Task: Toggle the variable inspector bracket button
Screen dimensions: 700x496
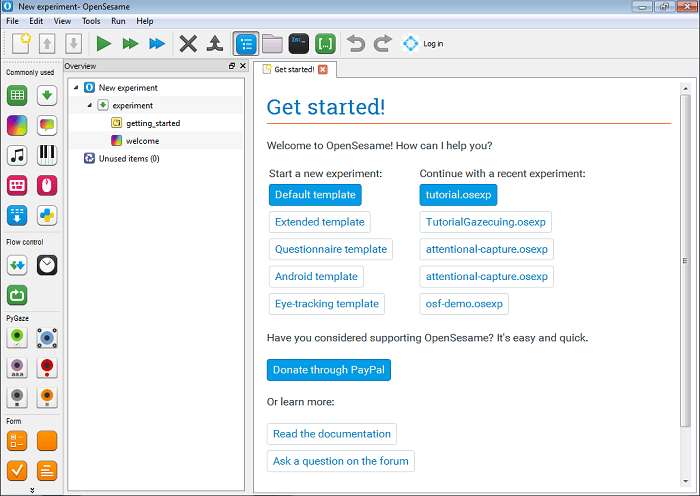Action: [x=325, y=43]
